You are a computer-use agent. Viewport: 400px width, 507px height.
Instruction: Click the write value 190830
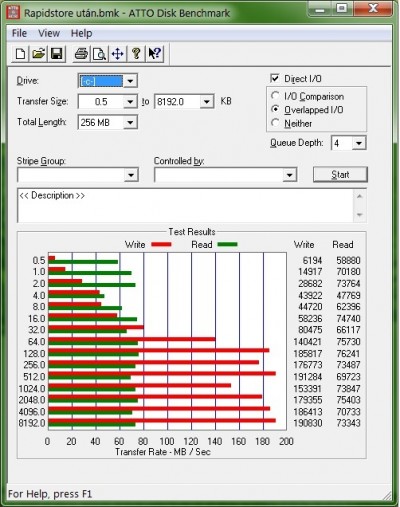coord(307,423)
